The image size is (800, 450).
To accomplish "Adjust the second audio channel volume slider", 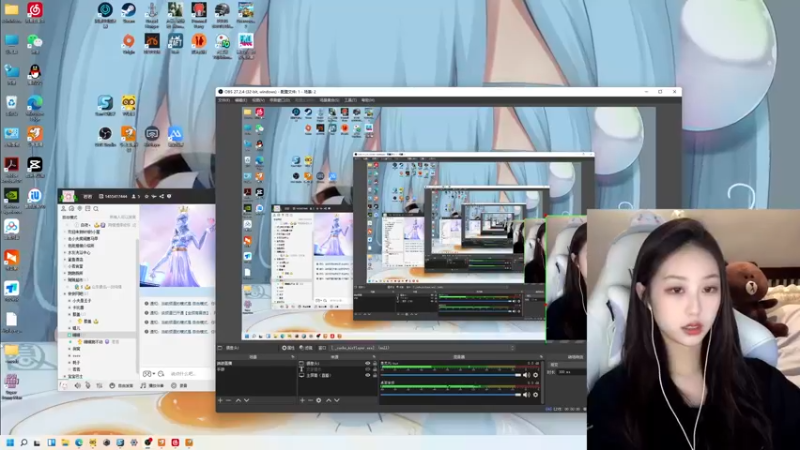I will pos(452,394).
